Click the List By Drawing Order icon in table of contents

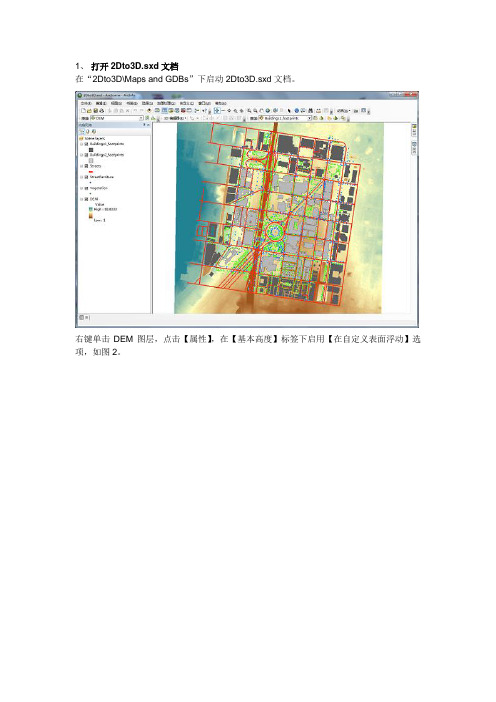pyautogui.click(x=81, y=132)
